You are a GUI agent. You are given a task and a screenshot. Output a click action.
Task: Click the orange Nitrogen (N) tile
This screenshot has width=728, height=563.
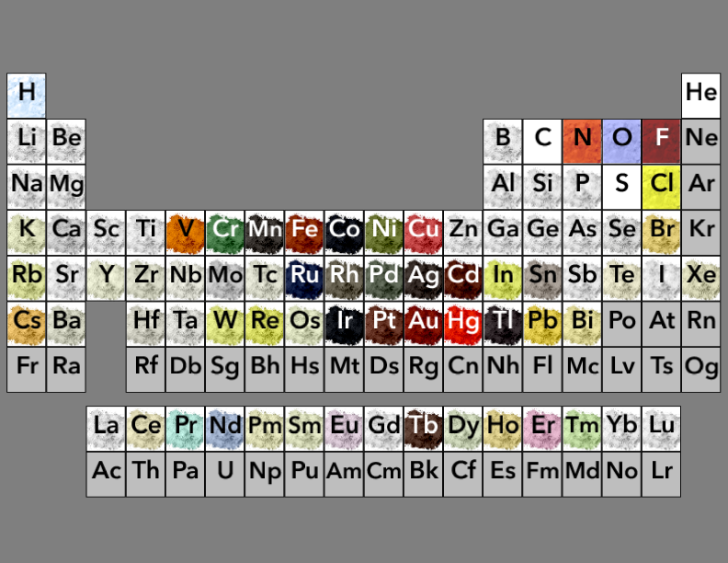(x=582, y=139)
